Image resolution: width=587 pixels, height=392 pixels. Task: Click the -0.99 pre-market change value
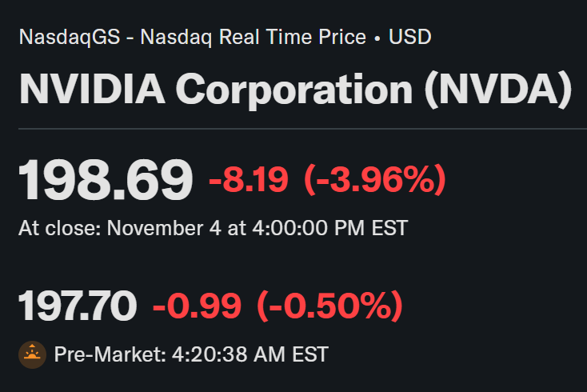(197, 306)
